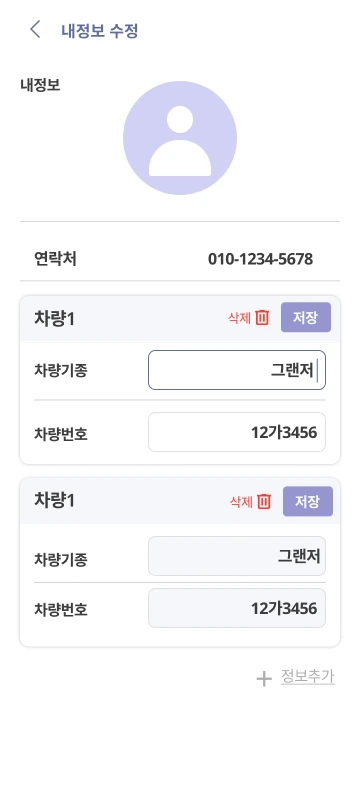Select the gray 차량번호 field showing 12가3456
The width and height of the screenshot is (360, 800).
click(237, 608)
